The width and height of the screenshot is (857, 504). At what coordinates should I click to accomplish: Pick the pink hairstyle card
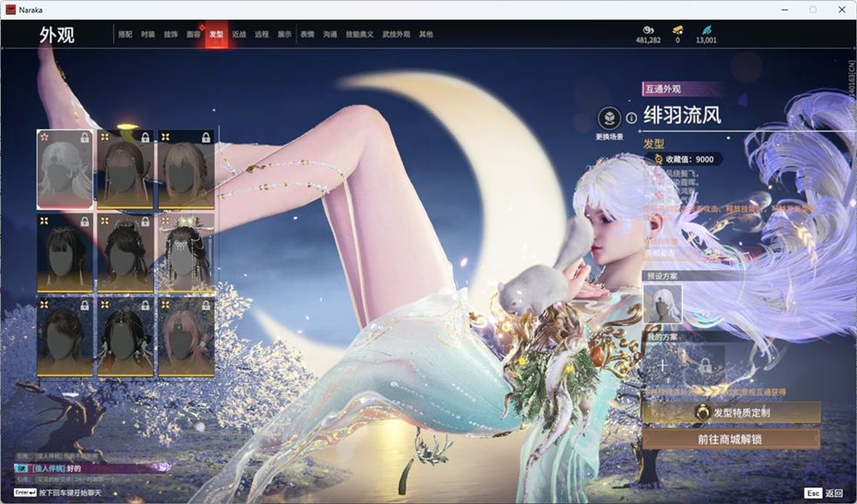(x=186, y=337)
